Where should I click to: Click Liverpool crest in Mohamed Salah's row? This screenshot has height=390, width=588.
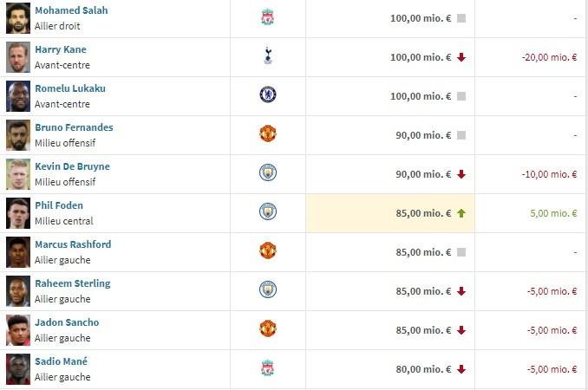click(267, 17)
